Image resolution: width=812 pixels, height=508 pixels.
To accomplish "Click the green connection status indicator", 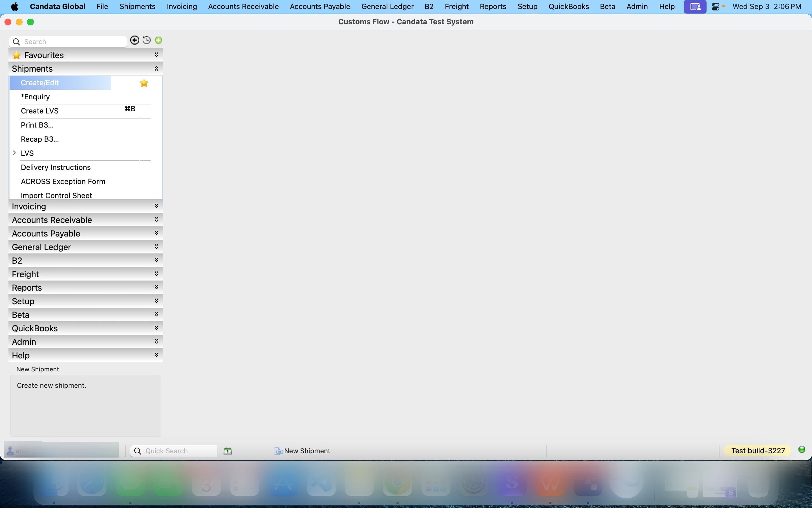I will pyautogui.click(x=802, y=450).
